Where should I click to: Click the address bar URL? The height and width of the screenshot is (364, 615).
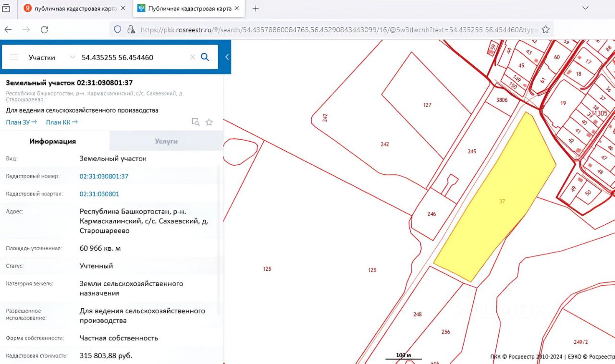pos(338,30)
